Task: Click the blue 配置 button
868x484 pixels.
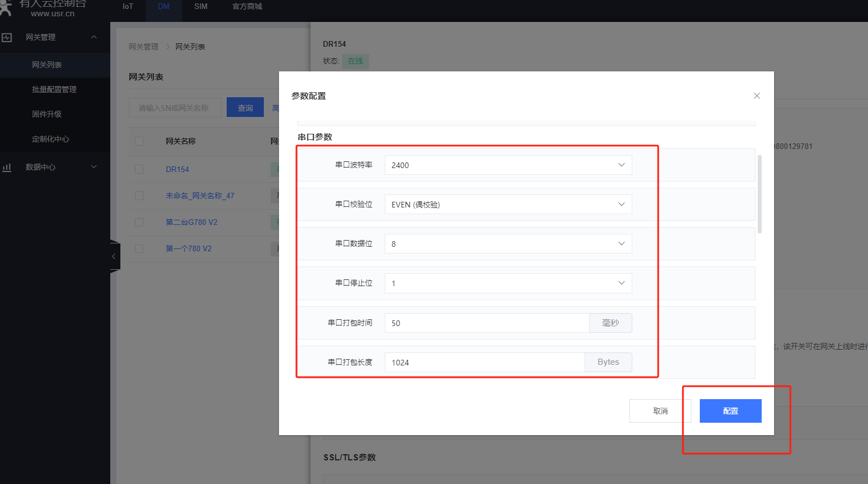Action: tap(730, 411)
